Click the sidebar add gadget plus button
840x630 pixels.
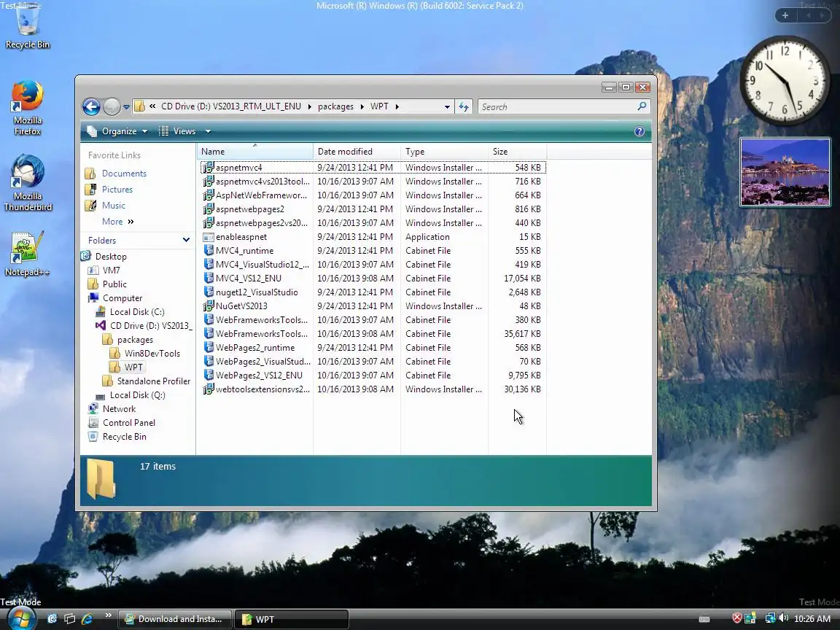785,15
